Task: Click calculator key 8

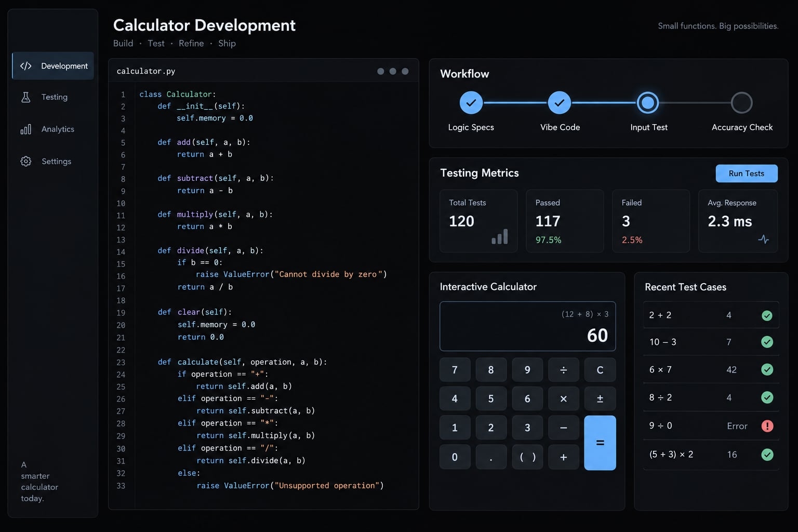Action: [x=491, y=370]
